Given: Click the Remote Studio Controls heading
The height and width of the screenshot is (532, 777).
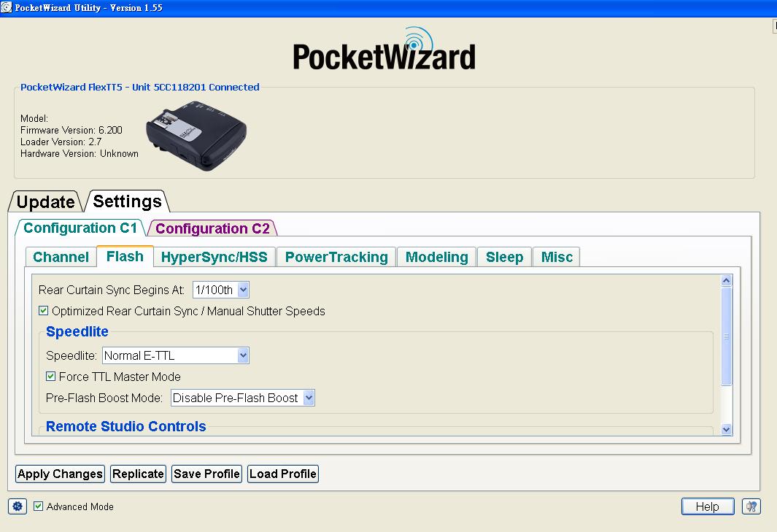Looking at the screenshot, I should [126, 426].
